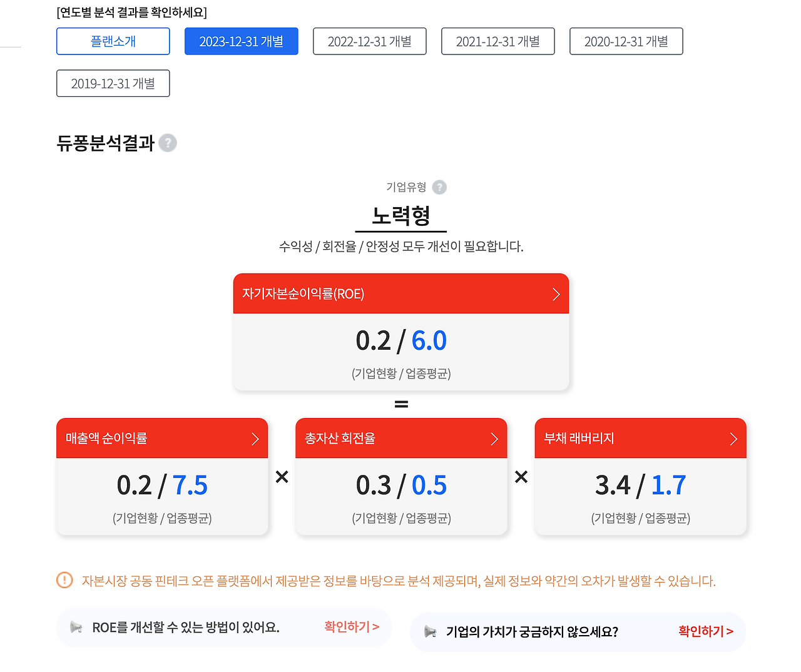Click 확인하기 to improve ROE
Viewport: 801px width, 672px height.
pyautogui.click(x=352, y=626)
